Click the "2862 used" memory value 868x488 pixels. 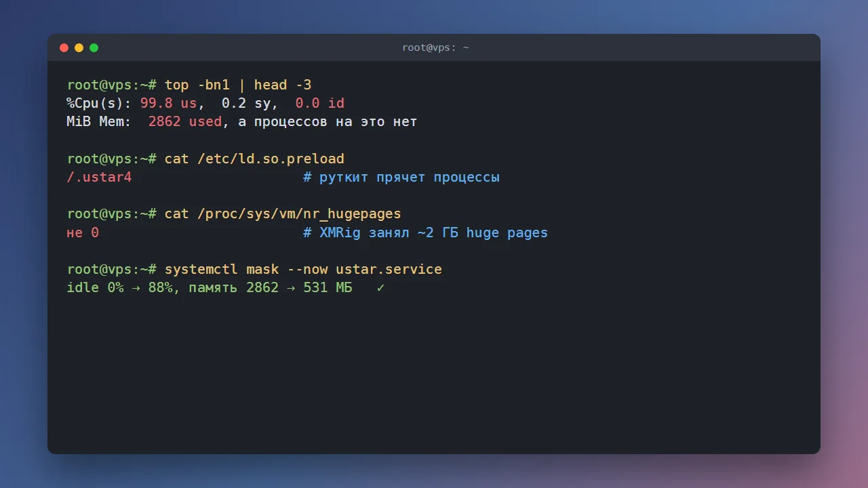click(x=185, y=122)
